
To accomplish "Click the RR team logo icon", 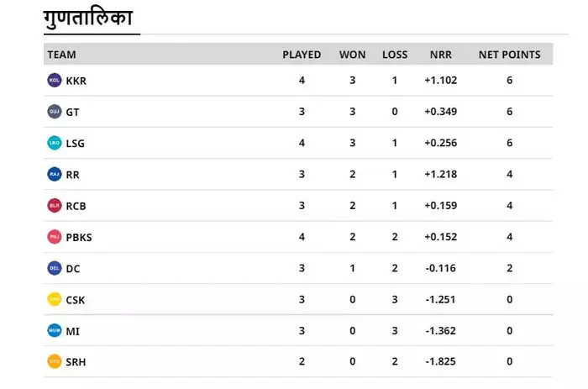I will point(55,175).
